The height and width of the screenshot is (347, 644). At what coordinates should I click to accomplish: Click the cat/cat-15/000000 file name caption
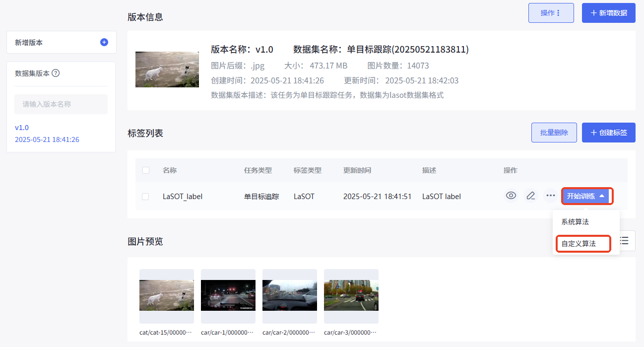click(166, 333)
